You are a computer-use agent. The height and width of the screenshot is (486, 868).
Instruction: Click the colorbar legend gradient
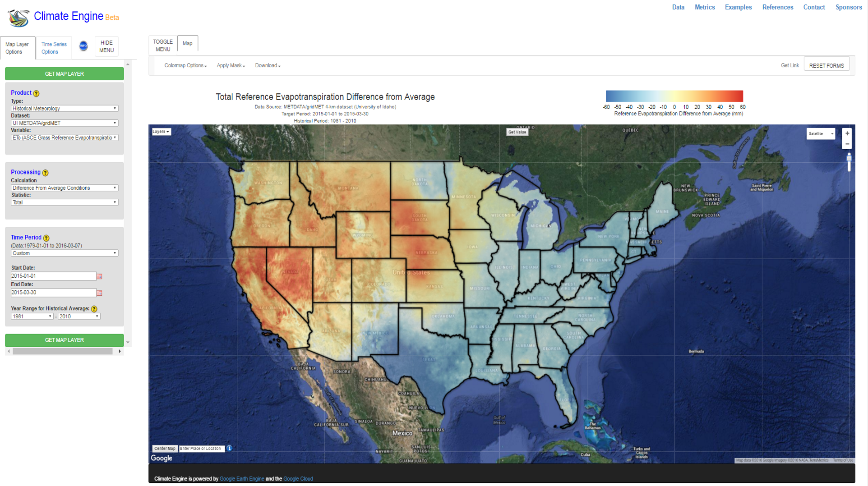point(674,96)
